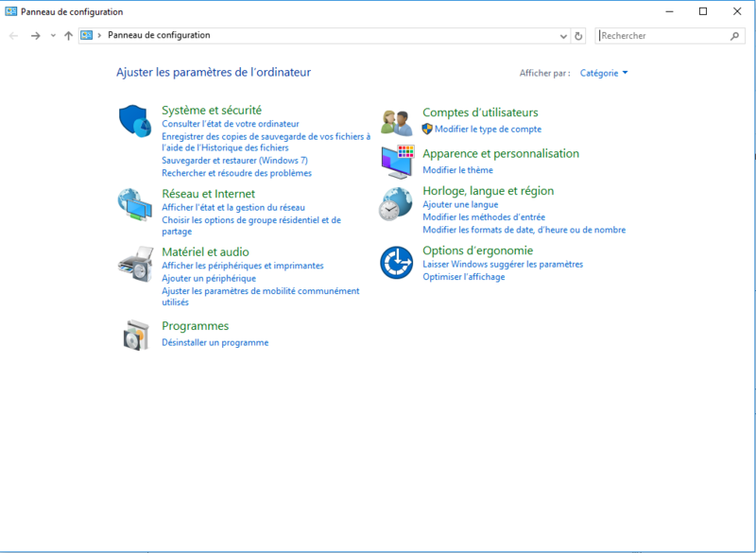Open the Système et sécurité shield icon
Screen dimensions: 756x553
tap(134, 121)
